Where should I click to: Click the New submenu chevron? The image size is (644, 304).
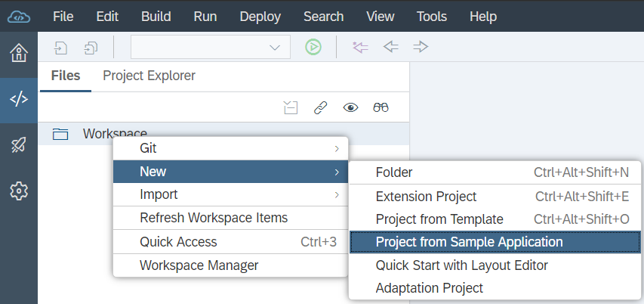coord(337,172)
